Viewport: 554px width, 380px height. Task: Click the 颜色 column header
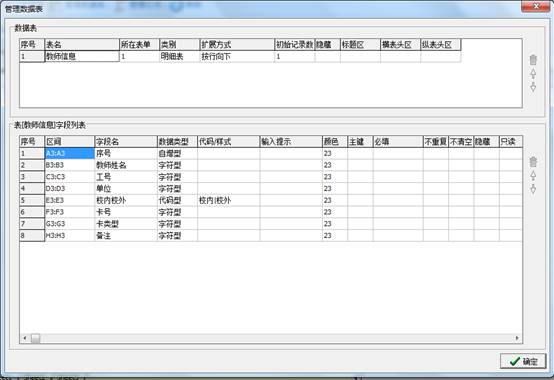coord(335,142)
